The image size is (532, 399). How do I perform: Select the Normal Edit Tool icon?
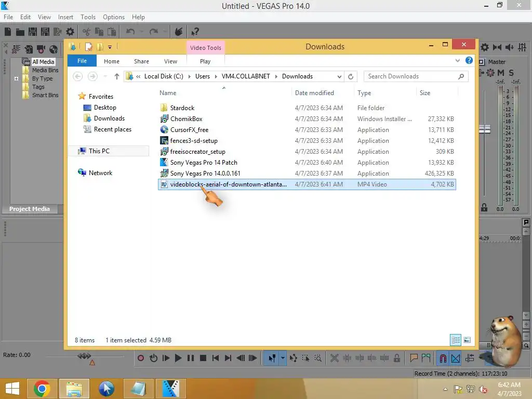[x=272, y=358]
